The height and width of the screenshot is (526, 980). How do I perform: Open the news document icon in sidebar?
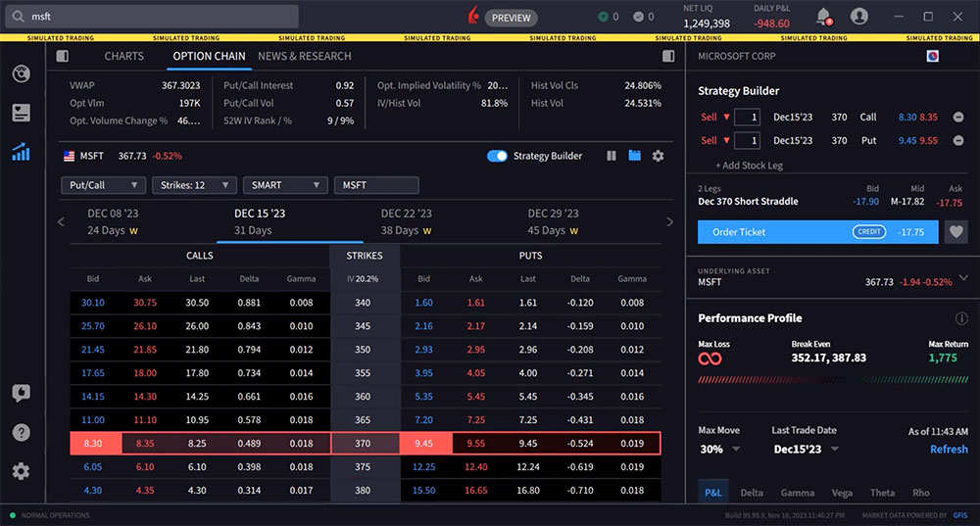[22, 113]
